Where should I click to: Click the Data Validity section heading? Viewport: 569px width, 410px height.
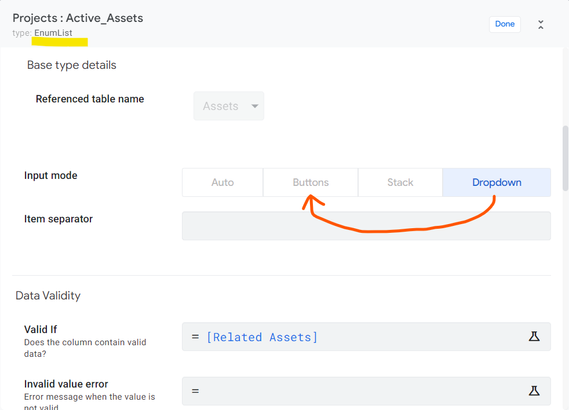click(48, 295)
